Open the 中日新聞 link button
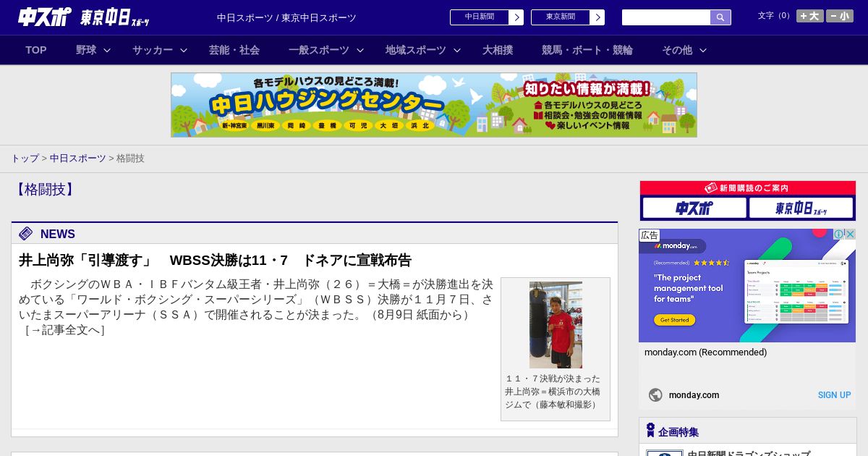Viewport: 868px width, 456px height. (x=479, y=17)
